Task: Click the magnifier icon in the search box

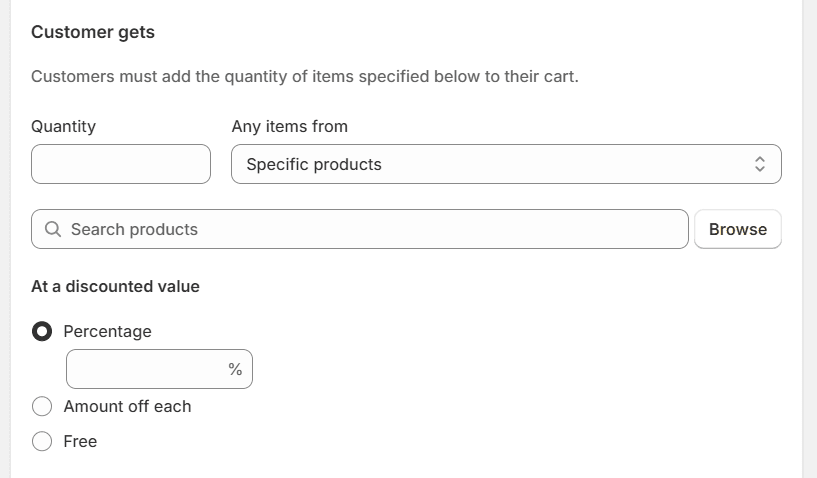Action: 53,229
